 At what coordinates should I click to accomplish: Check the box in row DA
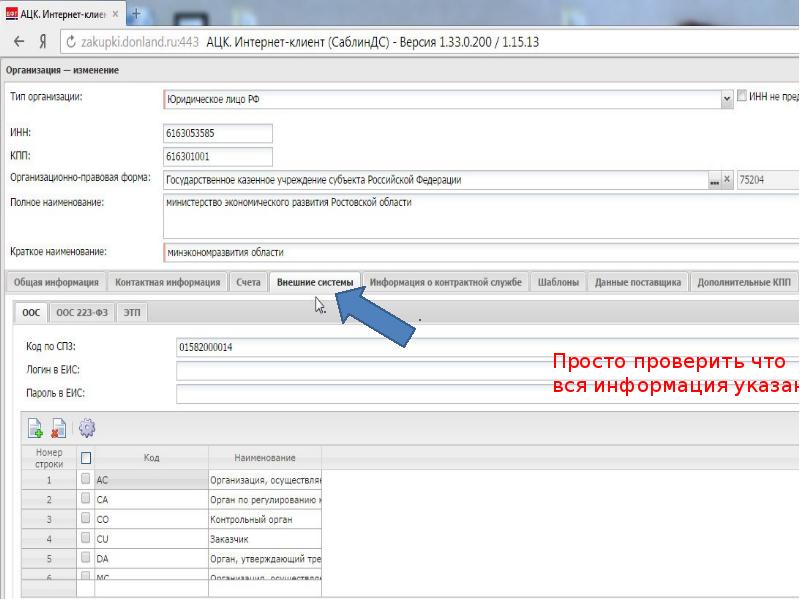tap(86, 557)
